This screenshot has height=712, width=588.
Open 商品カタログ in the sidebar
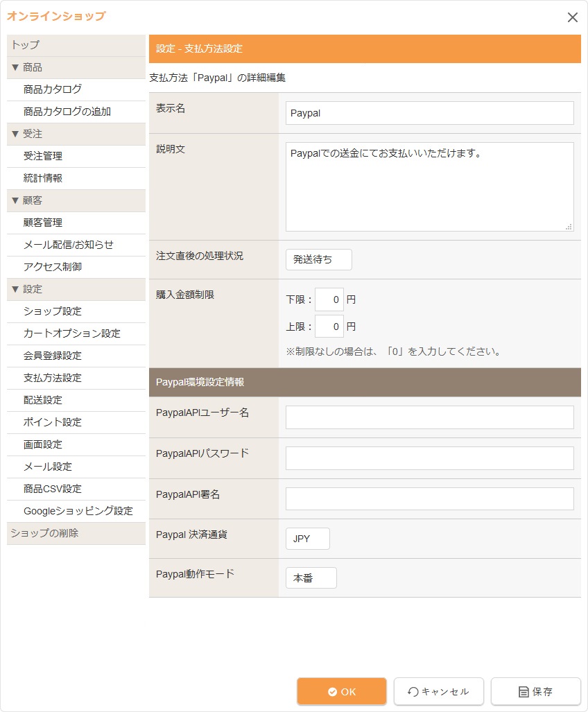point(53,89)
